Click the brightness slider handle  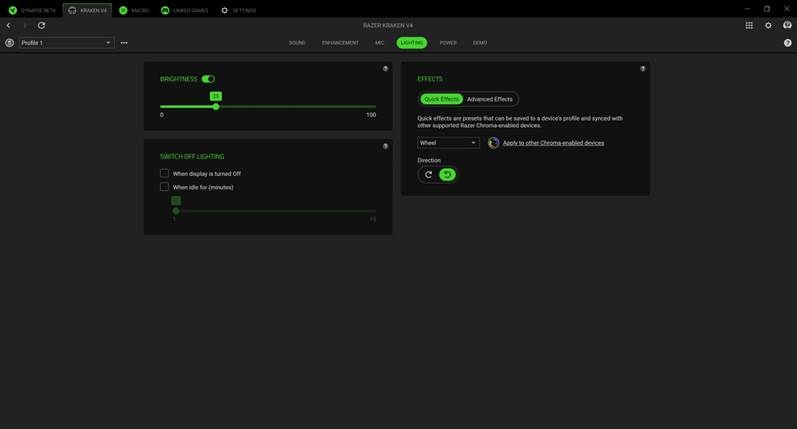point(216,107)
